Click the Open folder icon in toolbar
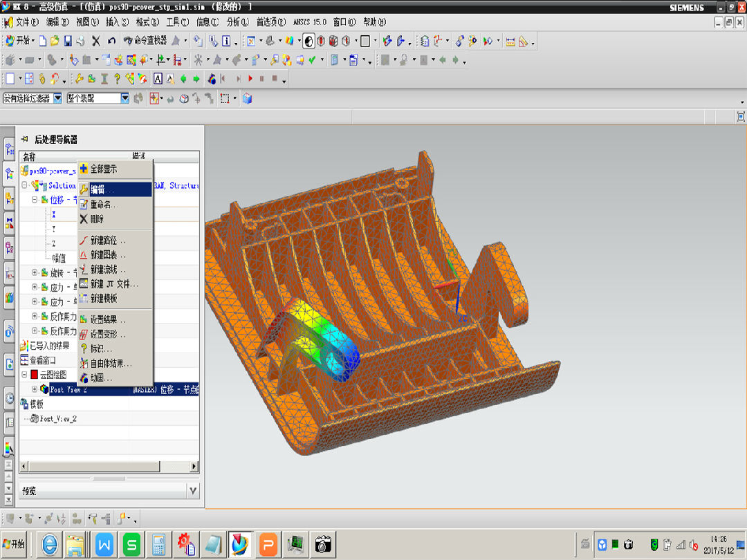747x560 pixels. tap(55, 41)
